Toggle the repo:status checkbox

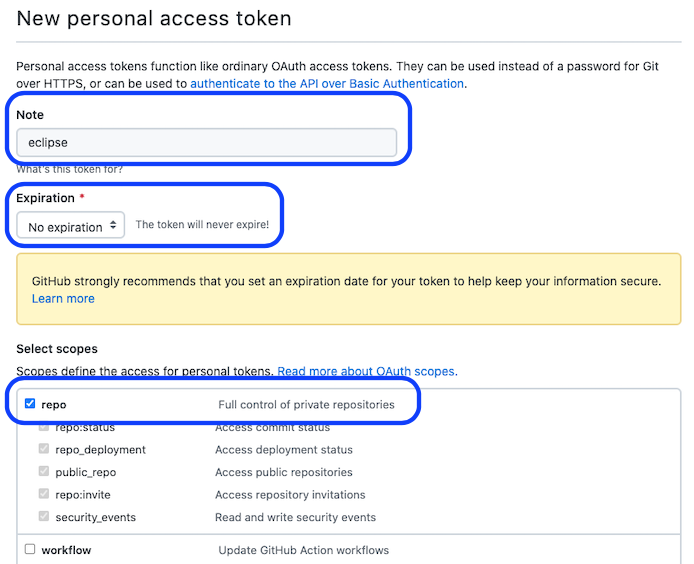(44, 428)
